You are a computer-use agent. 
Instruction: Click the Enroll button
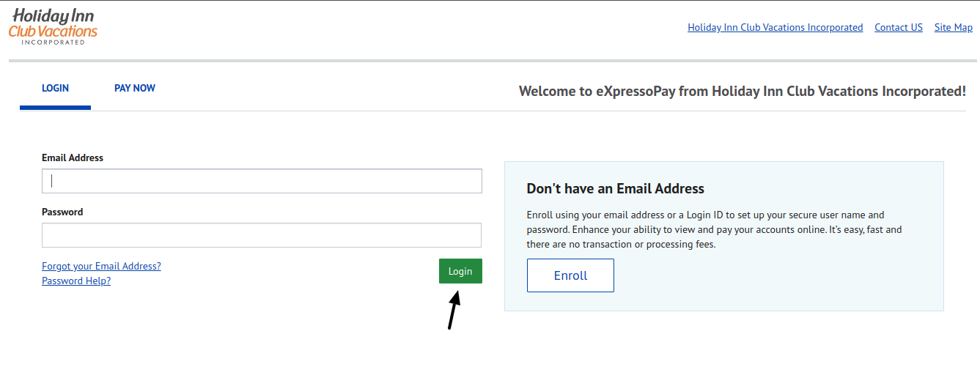point(570,275)
